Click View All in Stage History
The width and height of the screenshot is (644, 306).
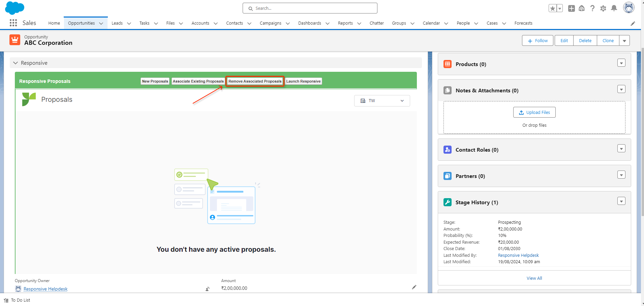point(534,278)
